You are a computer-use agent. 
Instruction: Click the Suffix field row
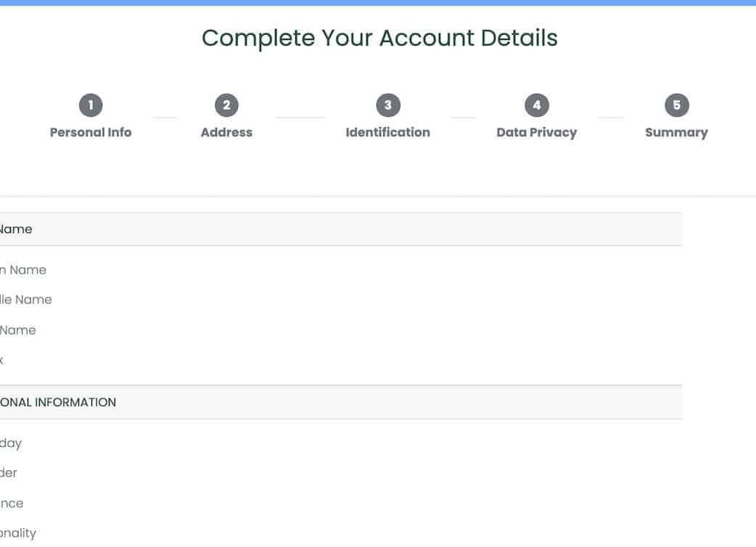[x=3, y=360]
